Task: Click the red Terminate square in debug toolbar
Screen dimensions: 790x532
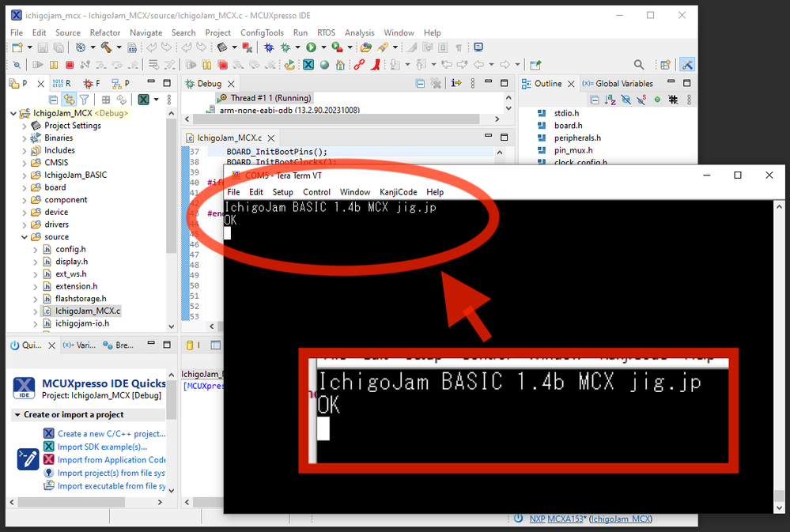Action: (x=70, y=65)
